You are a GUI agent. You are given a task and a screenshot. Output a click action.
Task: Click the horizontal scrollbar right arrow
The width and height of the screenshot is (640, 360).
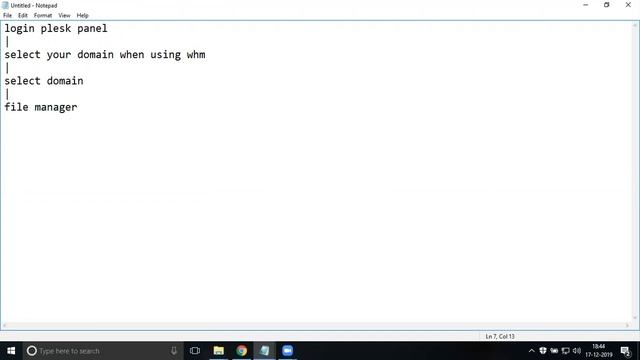(x=627, y=325)
